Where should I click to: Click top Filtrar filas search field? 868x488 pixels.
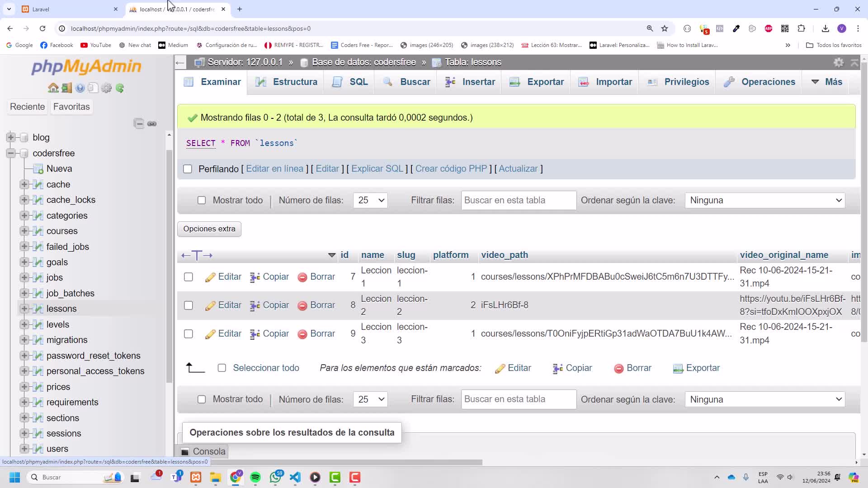(519, 200)
